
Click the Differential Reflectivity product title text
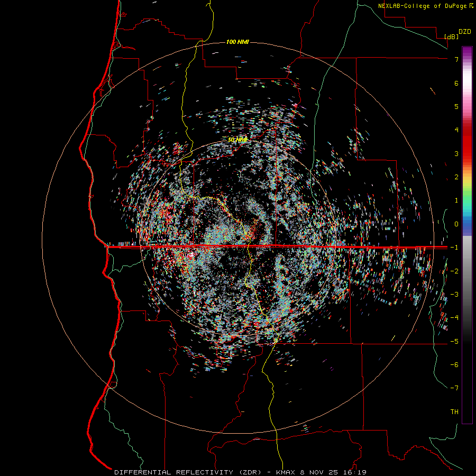click(188, 472)
